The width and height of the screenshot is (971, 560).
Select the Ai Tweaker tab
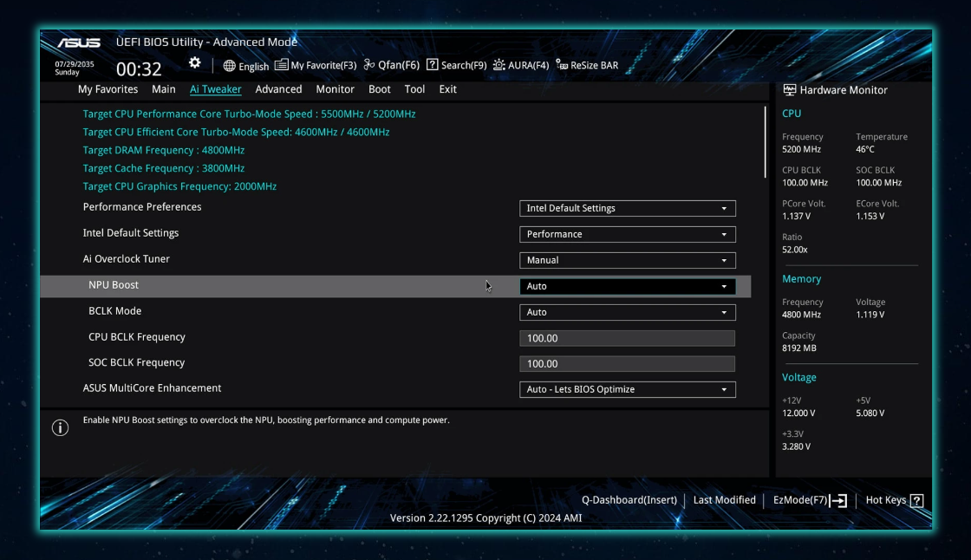click(216, 89)
